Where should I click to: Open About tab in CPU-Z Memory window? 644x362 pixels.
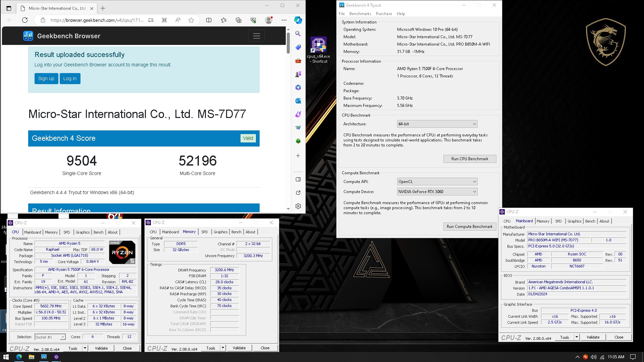coord(250,232)
